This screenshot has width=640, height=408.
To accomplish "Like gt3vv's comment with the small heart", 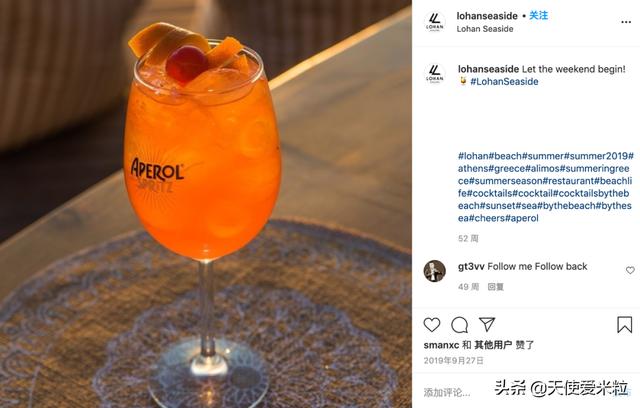I will click(630, 270).
